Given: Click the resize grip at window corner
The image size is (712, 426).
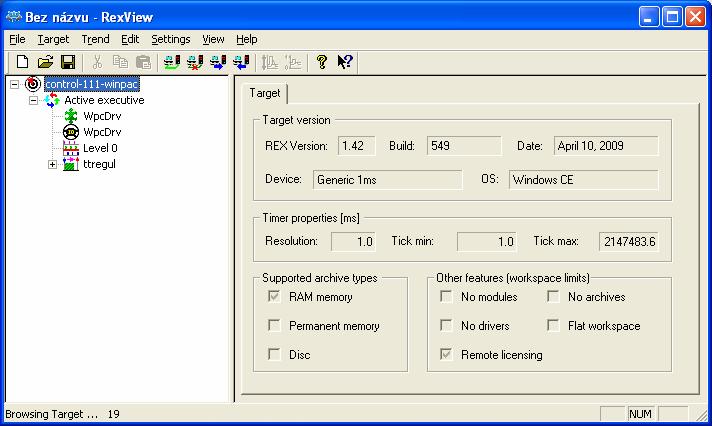Looking at the screenshot, I should pos(701,414).
